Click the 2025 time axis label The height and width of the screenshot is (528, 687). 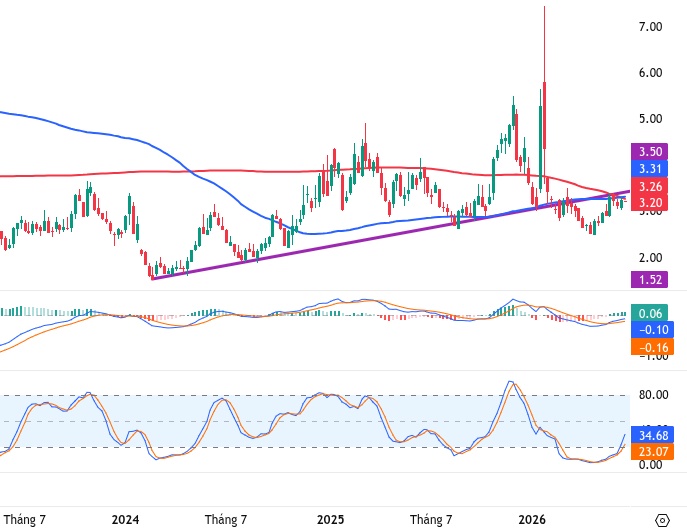coord(330,520)
